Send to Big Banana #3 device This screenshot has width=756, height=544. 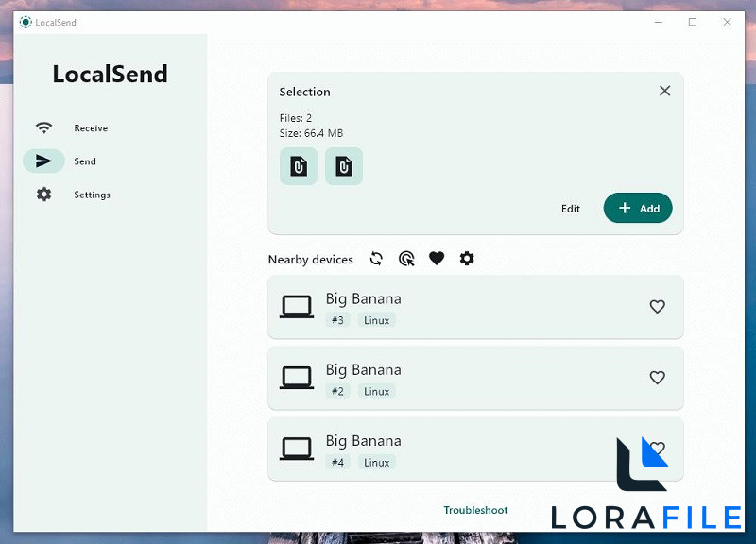point(475,307)
